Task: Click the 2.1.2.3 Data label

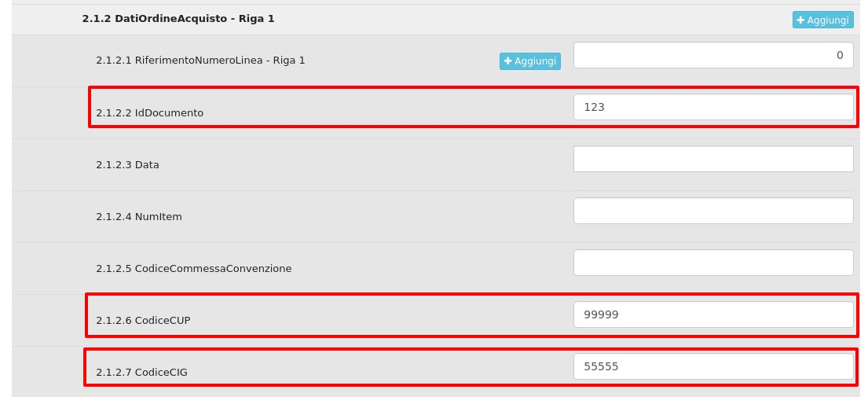Action: 127,164
